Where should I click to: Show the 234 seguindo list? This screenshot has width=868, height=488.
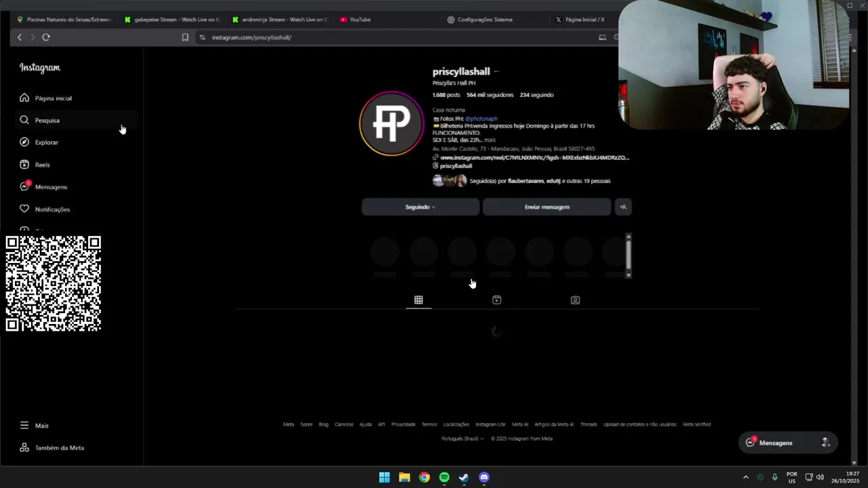click(x=536, y=95)
